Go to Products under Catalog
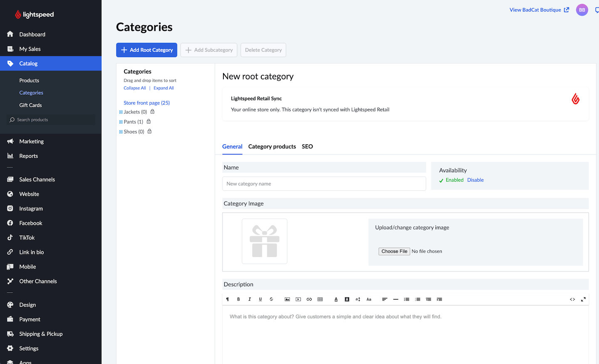 click(29, 81)
